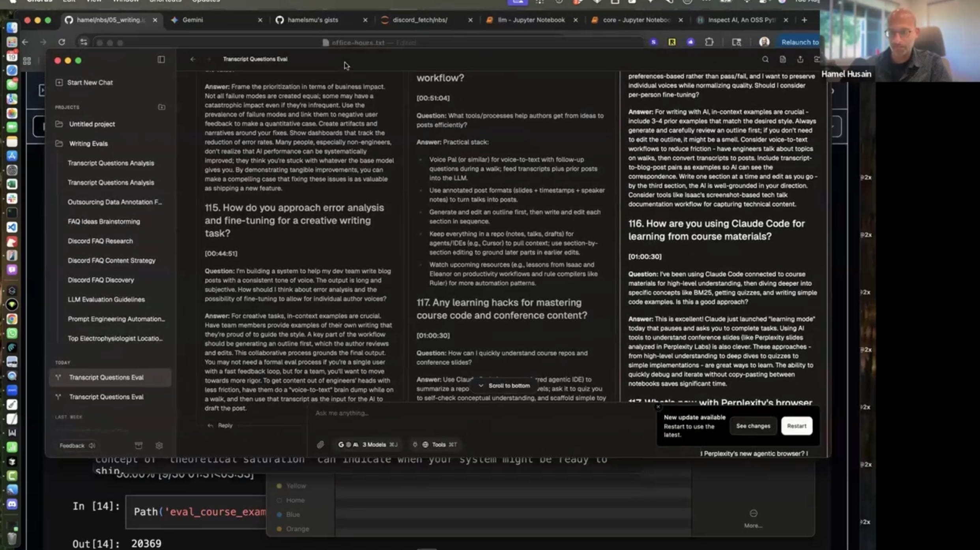The height and width of the screenshot is (550, 980).
Task: Switch to llm - Jupyter Notebook tab
Action: tap(531, 20)
